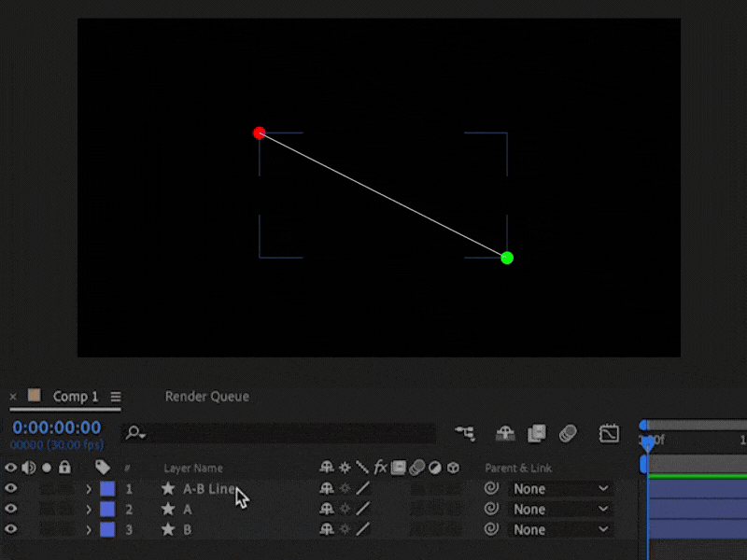Hide the A-B Line layer with its eye toggle
747x560 pixels.
click(11, 488)
